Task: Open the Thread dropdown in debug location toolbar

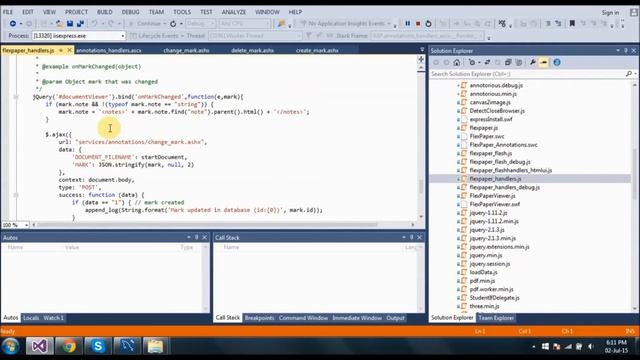Action: [255, 36]
